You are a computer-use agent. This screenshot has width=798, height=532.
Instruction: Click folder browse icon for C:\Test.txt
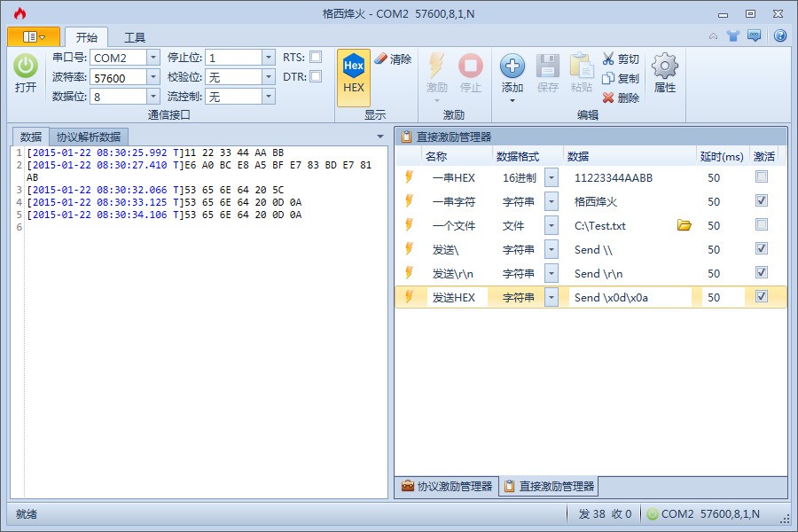coord(684,225)
